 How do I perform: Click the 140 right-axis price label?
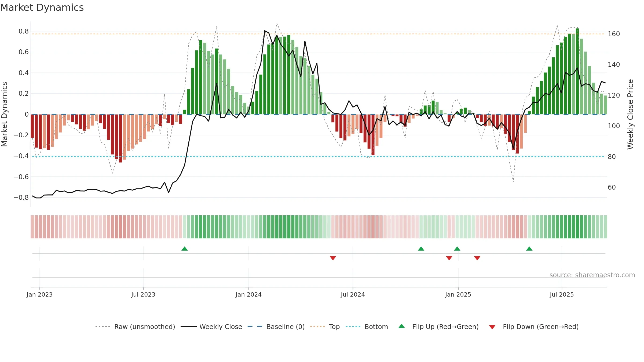(614, 65)
